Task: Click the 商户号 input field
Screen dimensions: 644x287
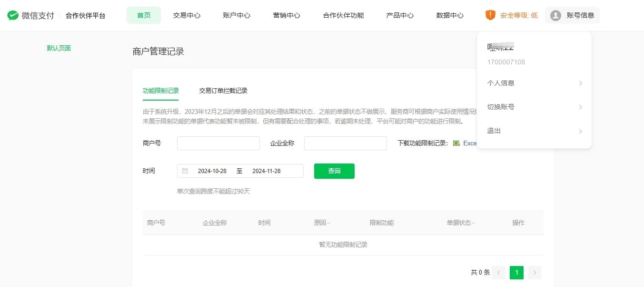Action: click(x=218, y=143)
